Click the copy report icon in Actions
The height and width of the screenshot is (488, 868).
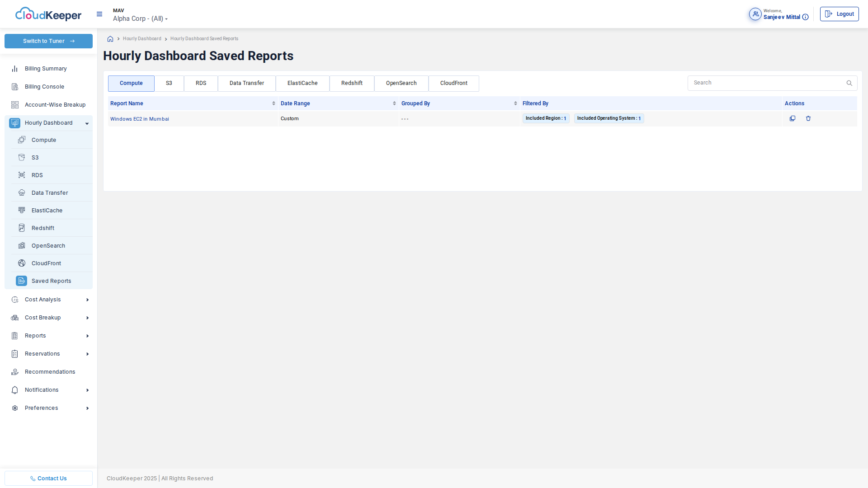coord(793,118)
